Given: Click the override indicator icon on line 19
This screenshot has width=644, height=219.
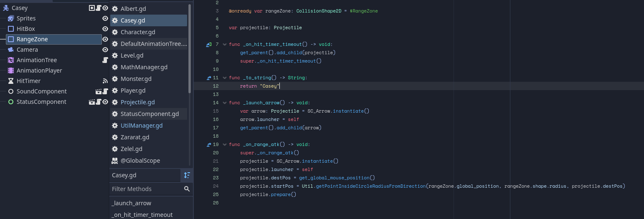Looking at the screenshot, I should (x=209, y=144).
